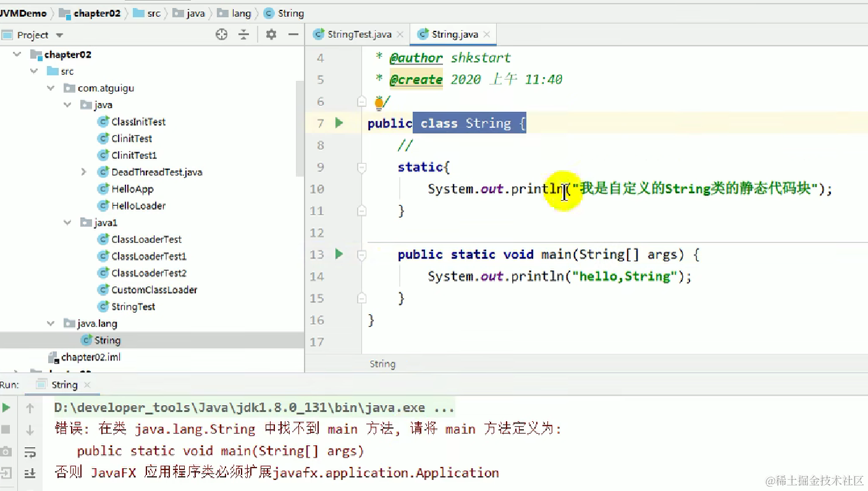This screenshot has height=491, width=868.
Task: Toggle soft-wrap in the Run console
Action: click(x=30, y=451)
